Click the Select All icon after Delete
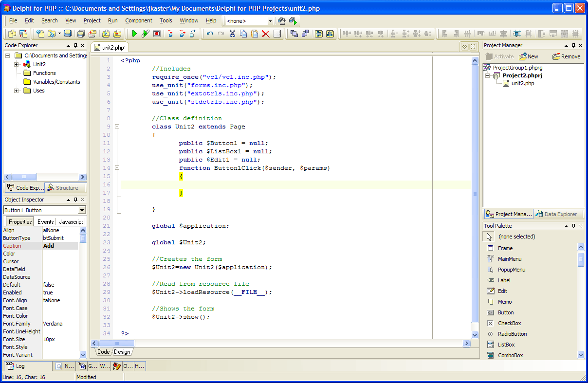Image resolution: width=588 pixels, height=383 pixels. 277,34
